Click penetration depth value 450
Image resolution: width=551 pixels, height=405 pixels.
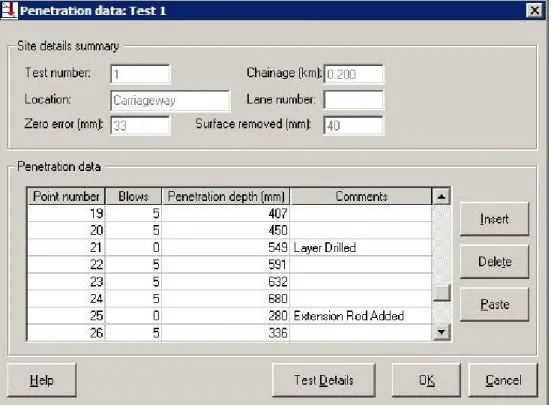226,230
